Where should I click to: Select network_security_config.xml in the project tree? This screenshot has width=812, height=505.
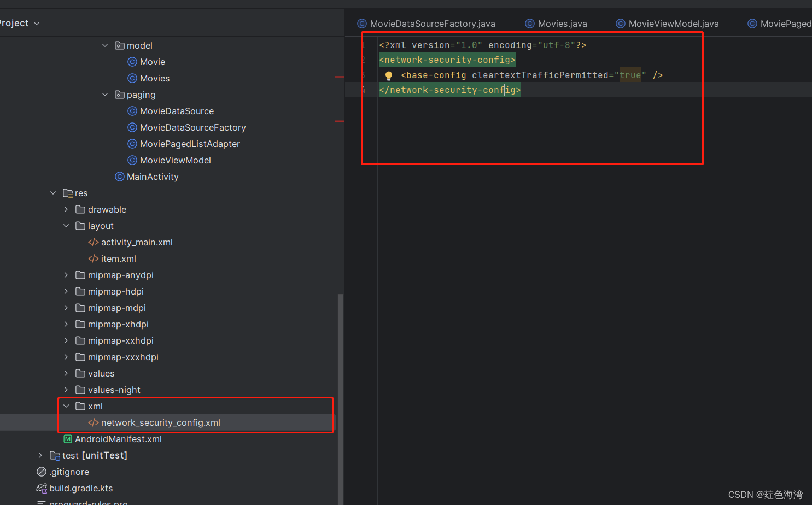pos(160,422)
